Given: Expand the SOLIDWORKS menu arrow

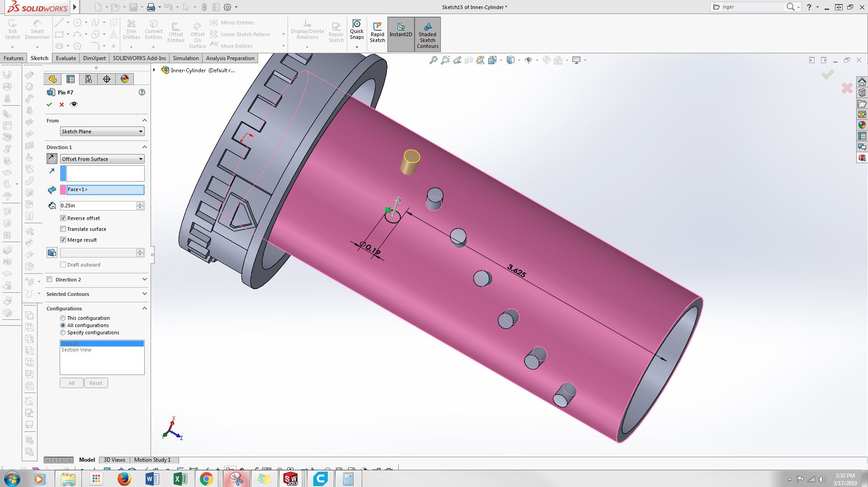Looking at the screenshot, I should [x=75, y=7].
